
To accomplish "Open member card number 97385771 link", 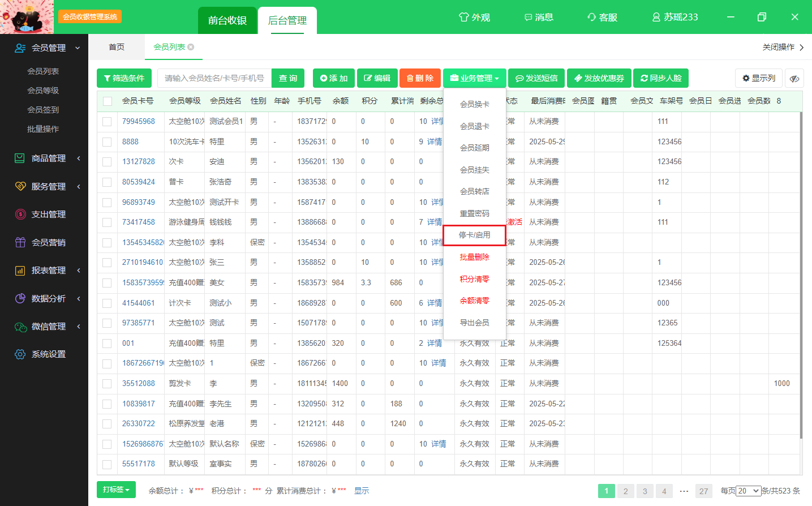I will (x=139, y=323).
